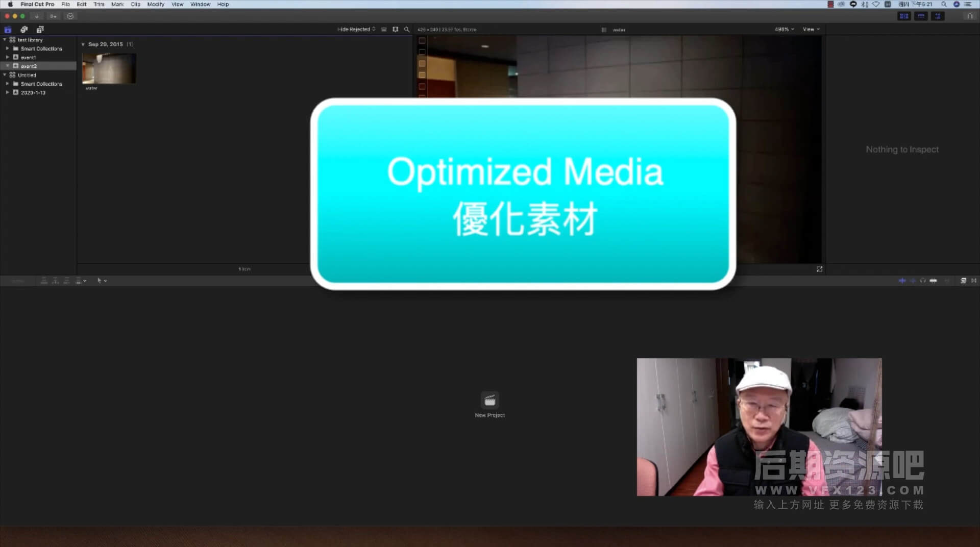Show the Effects browser icon
This screenshot has height=547, width=980.
tap(963, 281)
